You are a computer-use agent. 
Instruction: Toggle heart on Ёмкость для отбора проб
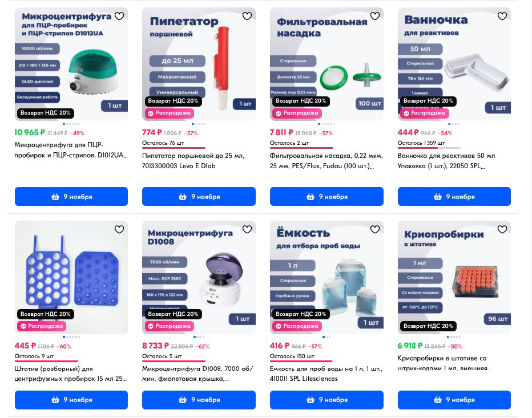click(375, 229)
